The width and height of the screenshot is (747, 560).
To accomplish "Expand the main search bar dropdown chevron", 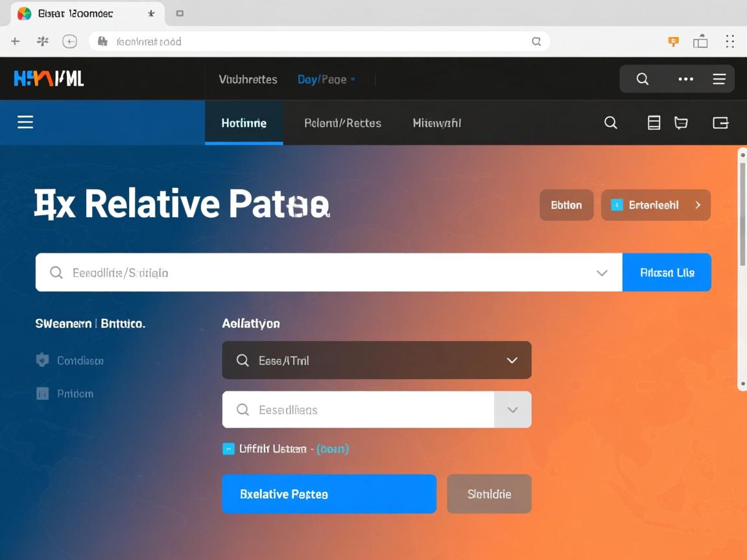I will coord(602,273).
